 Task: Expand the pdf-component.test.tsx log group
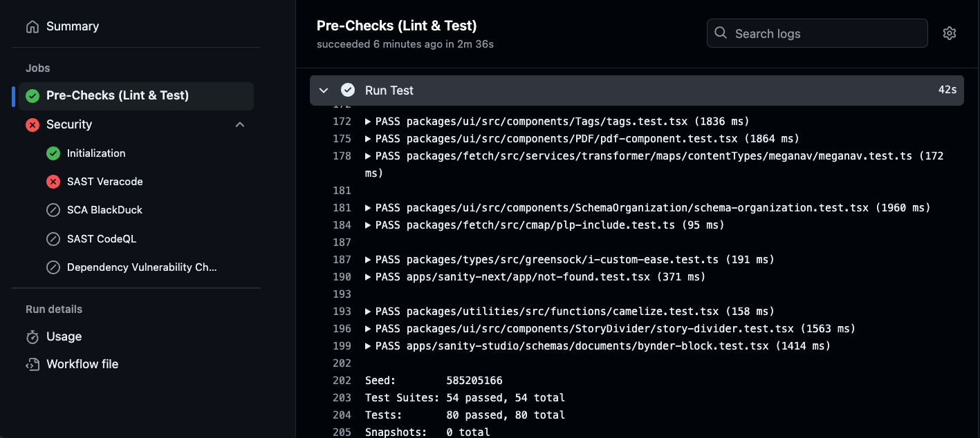[x=369, y=139]
